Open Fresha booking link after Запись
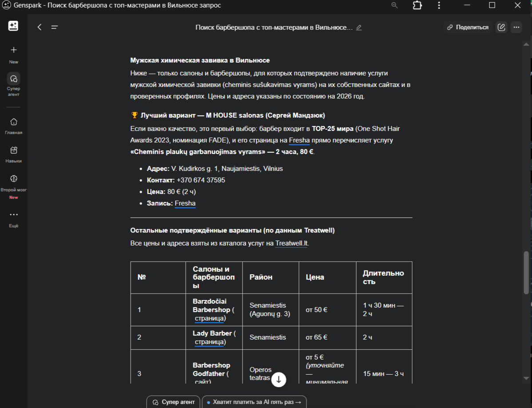This screenshot has width=532, height=408. 185,203
